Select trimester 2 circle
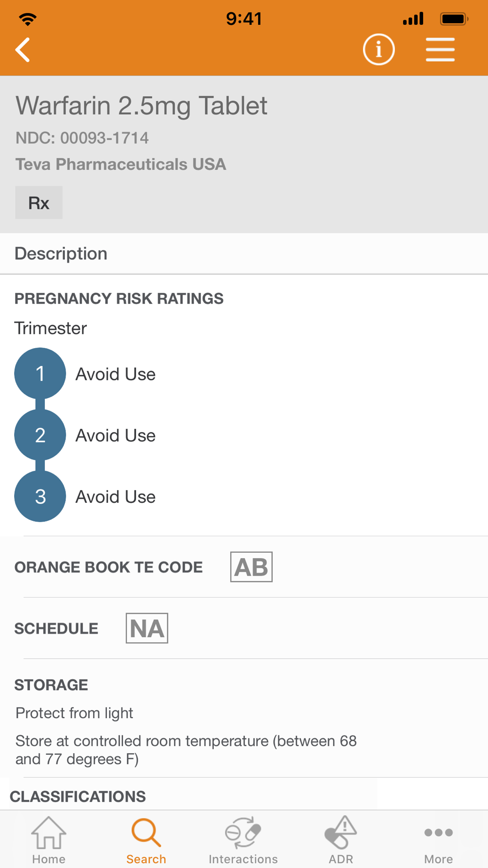Viewport: 488px width, 868px height. tap(40, 435)
